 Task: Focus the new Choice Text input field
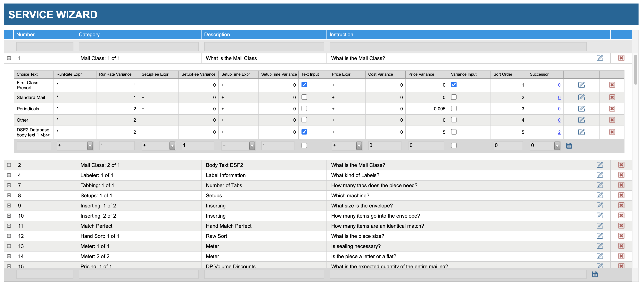(34, 145)
